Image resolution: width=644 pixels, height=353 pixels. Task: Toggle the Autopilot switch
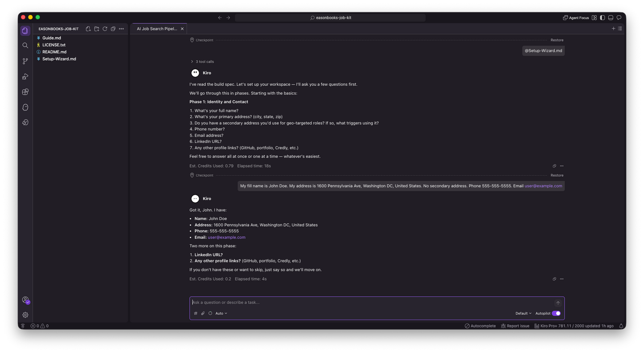[x=556, y=313]
